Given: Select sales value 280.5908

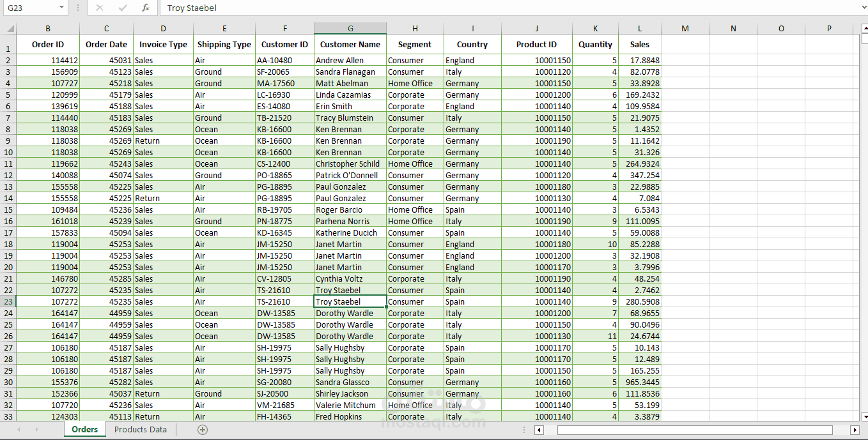Looking at the screenshot, I should (x=640, y=301).
